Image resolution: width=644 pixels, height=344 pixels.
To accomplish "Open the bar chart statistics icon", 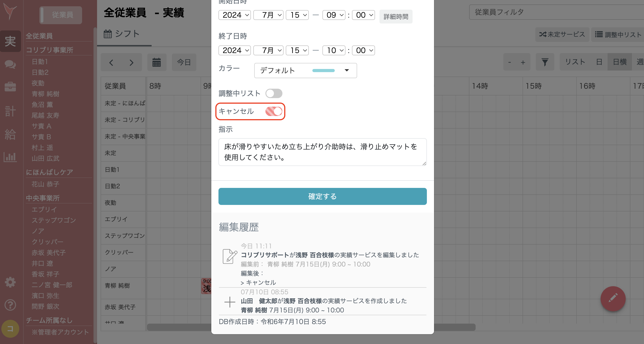I will point(11,157).
